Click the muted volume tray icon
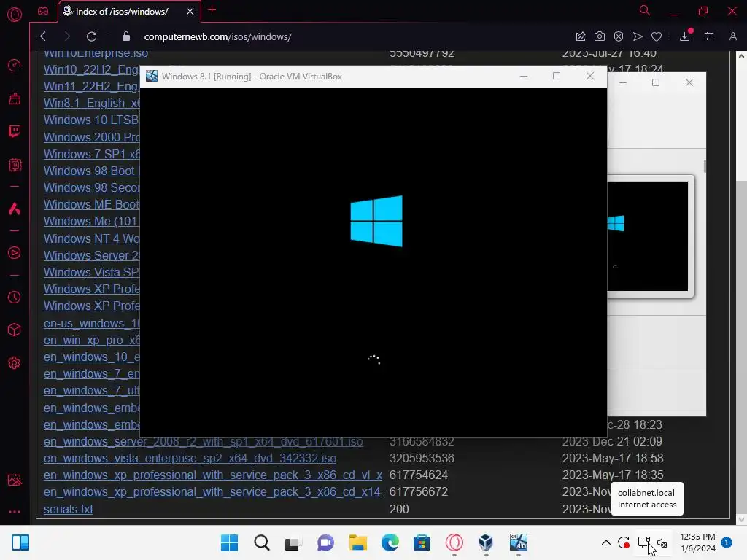Viewport: 747px width, 560px height. pos(662,542)
